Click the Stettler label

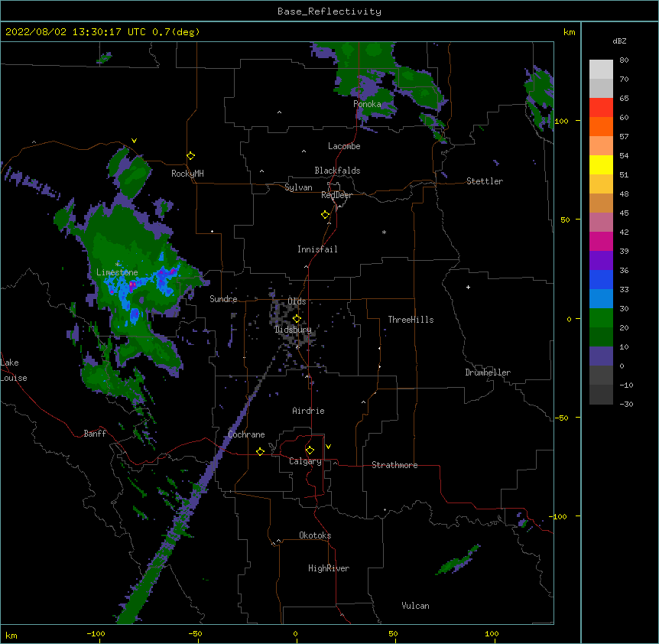click(485, 181)
